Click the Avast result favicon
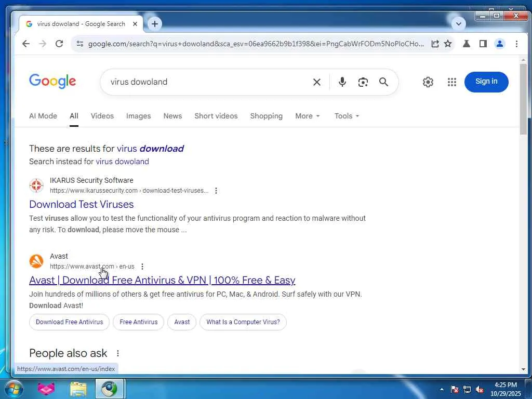The height and width of the screenshot is (399, 532). tap(36, 261)
